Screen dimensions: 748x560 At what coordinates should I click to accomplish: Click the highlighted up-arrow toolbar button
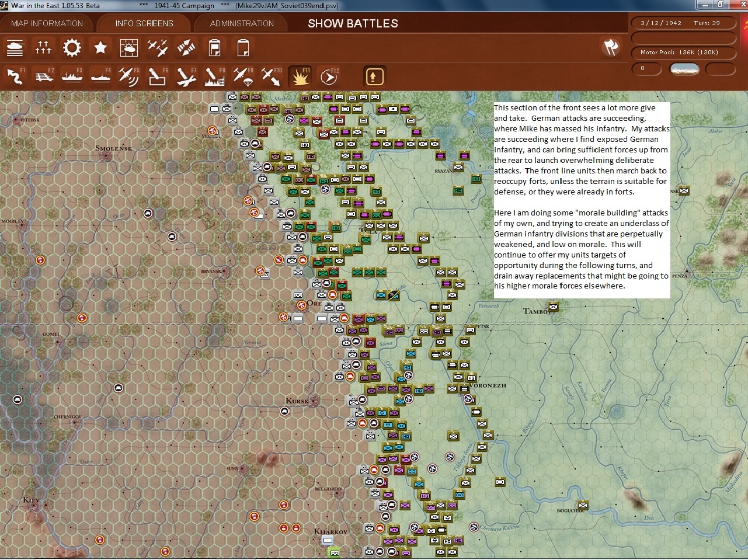[x=374, y=76]
